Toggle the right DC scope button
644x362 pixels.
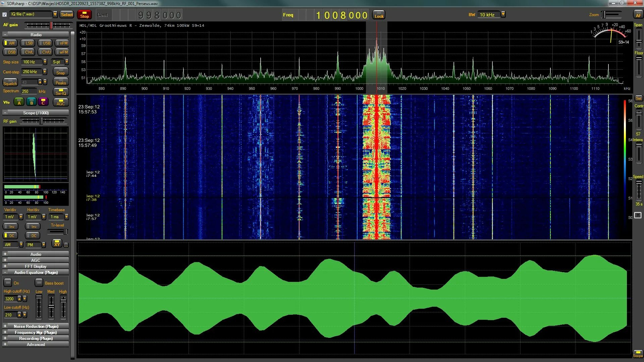(x=33, y=235)
